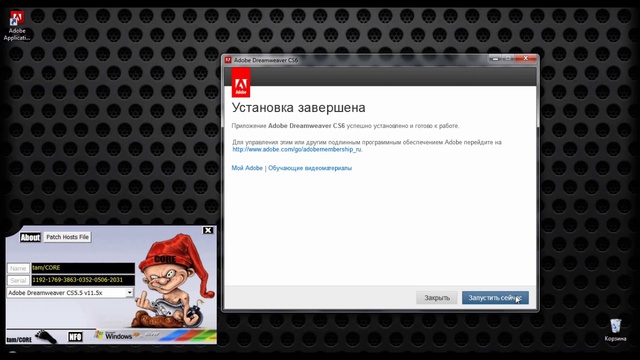Minimize the Adobe Dreamweaver CS6 installer window

pyautogui.click(x=495, y=59)
